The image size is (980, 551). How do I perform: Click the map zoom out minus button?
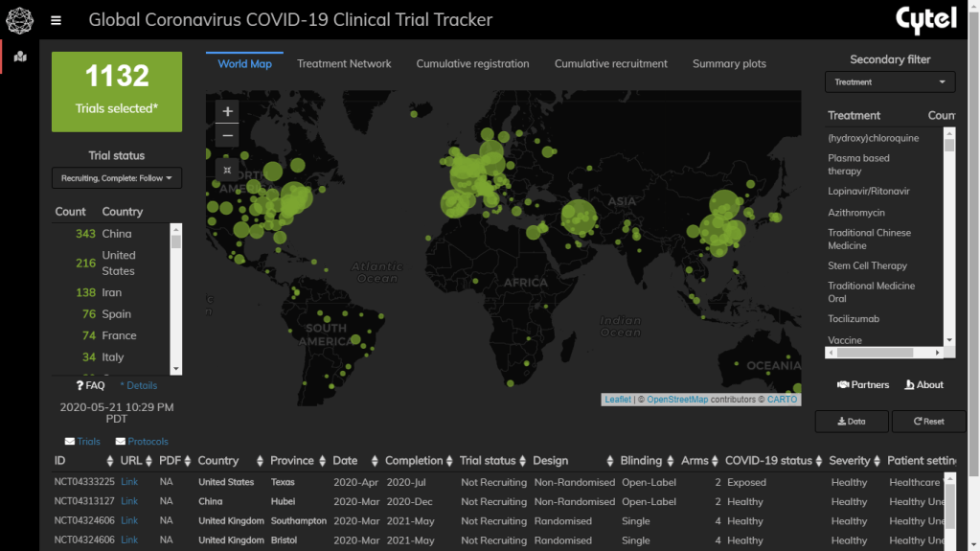pos(227,136)
